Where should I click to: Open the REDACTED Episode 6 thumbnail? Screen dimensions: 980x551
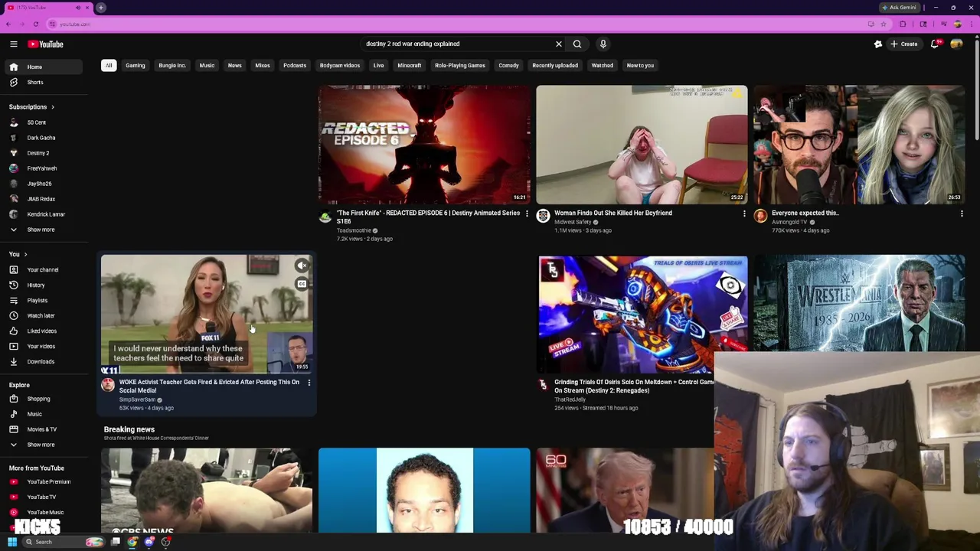coord(424,145)
